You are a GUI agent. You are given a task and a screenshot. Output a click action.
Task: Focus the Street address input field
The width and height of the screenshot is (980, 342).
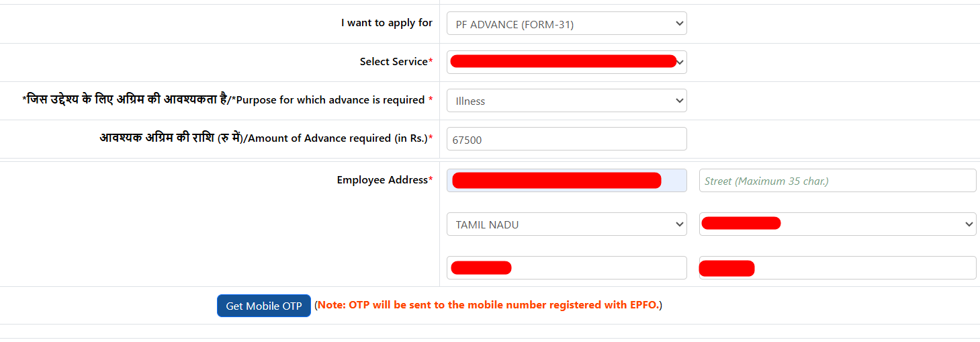pos(837,181)
